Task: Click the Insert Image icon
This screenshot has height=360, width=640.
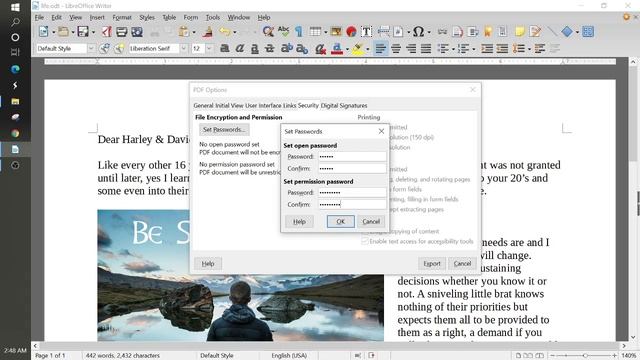Action: [x=336, y=31]
